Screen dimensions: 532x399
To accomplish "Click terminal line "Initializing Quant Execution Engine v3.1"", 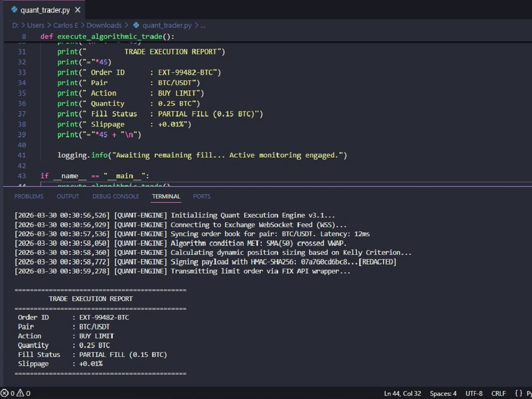I will coord(253,215).
